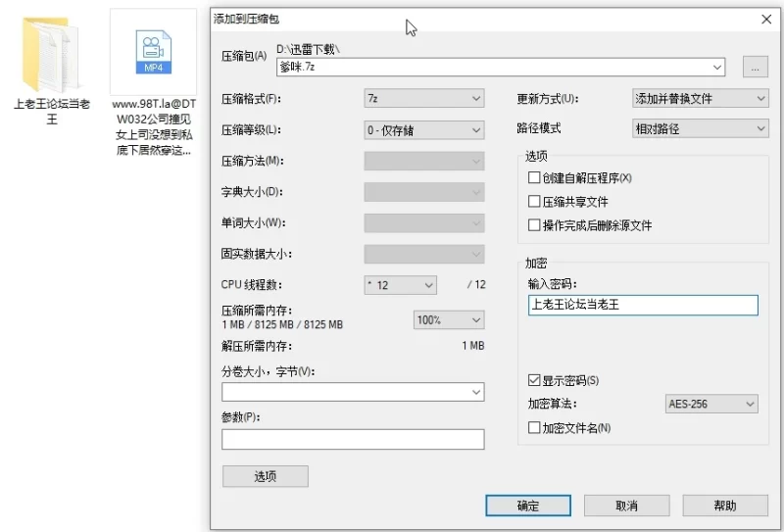Viewport: 784px width, 532px height.
Task: Click the 确定 button
Action: point(528,506)
